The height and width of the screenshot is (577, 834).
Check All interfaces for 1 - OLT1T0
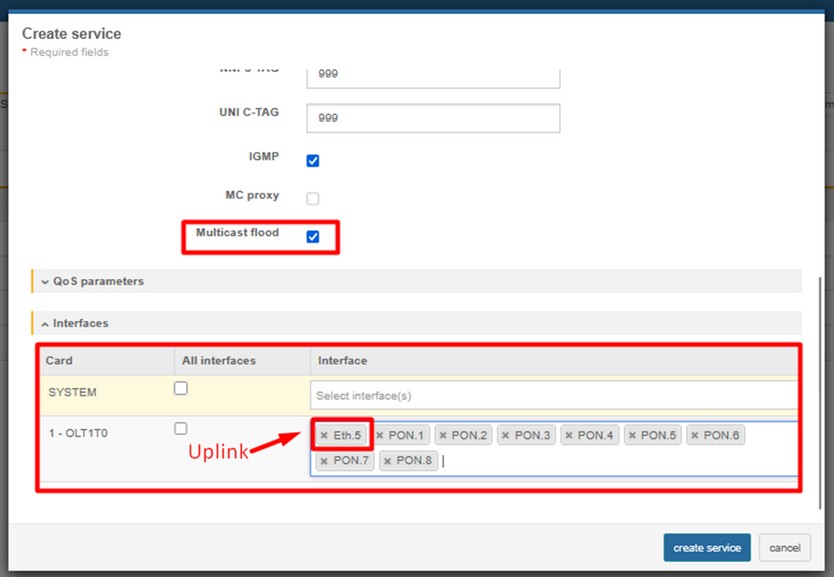pyautogui.click(x=181, y=429)
